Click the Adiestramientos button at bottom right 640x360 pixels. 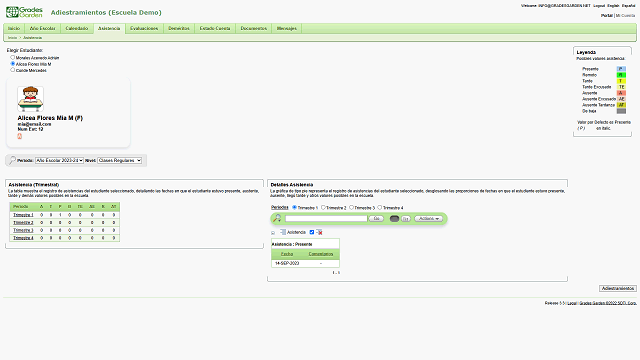(x=618, y=288)
